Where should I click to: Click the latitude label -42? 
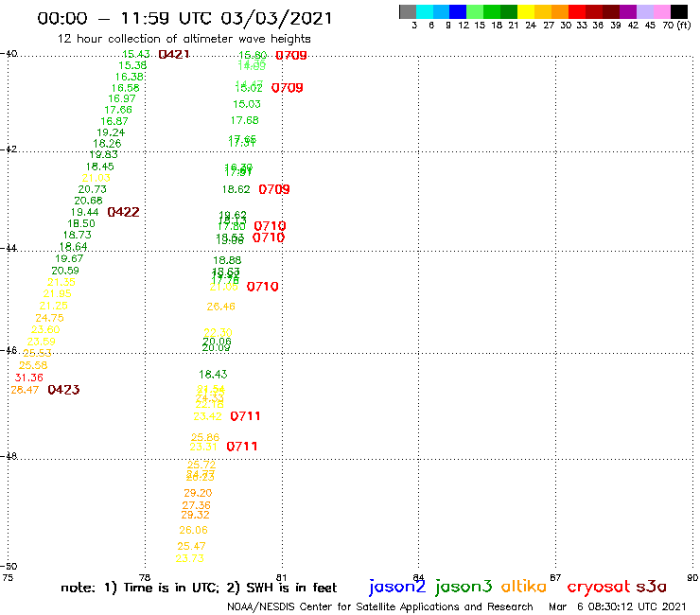click(9, 149)
